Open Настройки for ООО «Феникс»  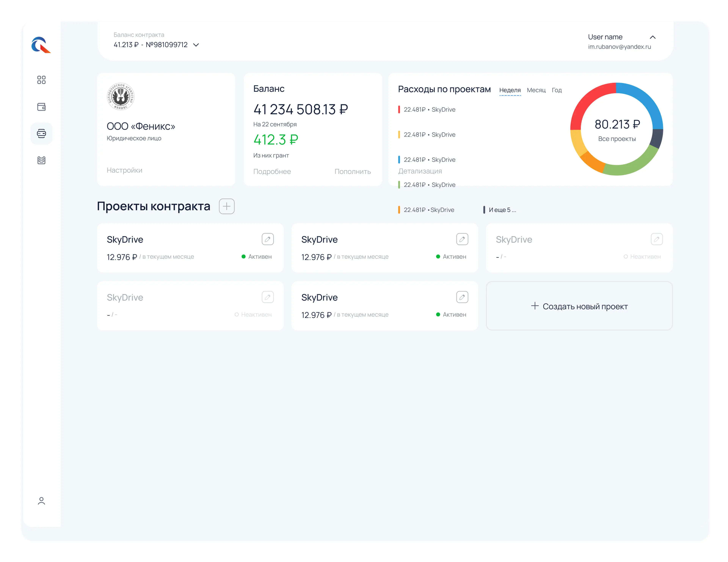tap(124, 170)
